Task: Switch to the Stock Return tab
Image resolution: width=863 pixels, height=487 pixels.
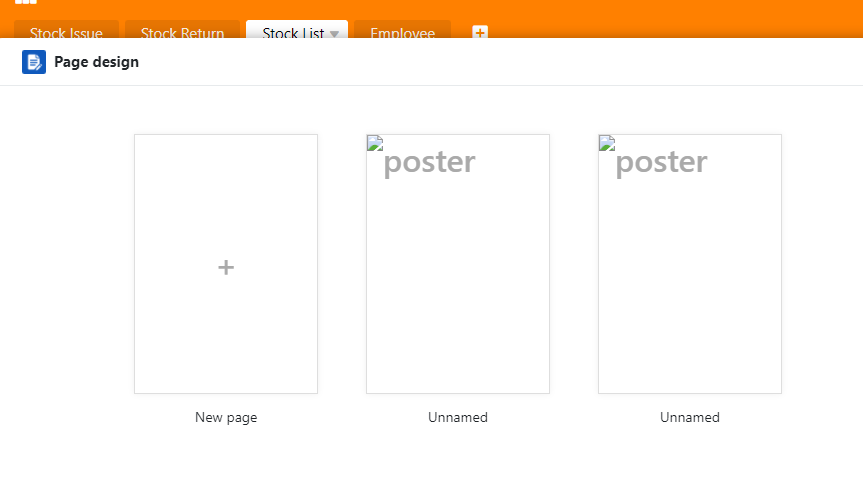Action: click(x=182, y=33)
